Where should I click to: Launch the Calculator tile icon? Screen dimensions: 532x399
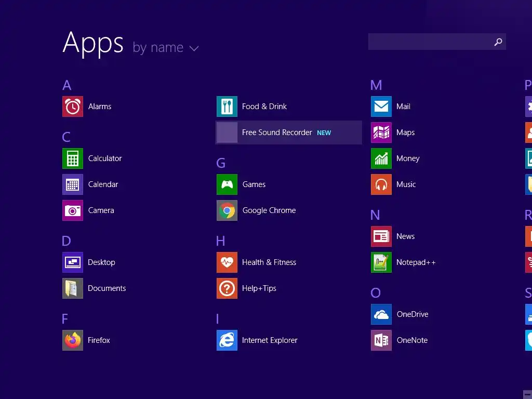coord(73,158)
